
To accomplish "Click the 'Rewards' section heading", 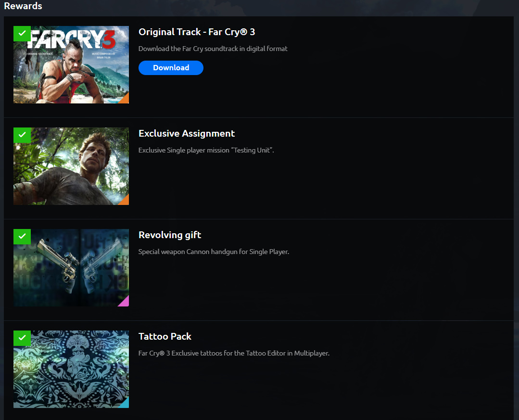I will 23,6.
